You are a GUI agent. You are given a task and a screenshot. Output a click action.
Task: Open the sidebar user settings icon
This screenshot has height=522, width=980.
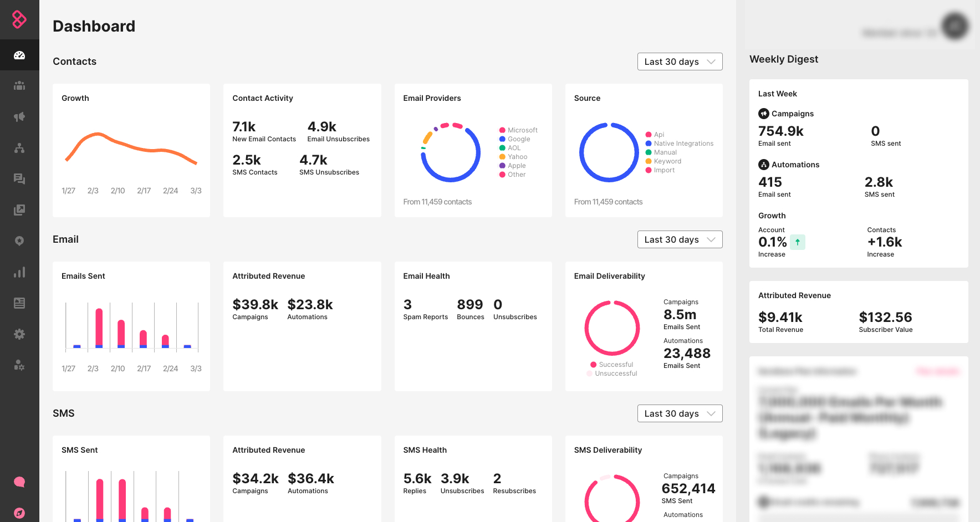click(x=19, y=365)
